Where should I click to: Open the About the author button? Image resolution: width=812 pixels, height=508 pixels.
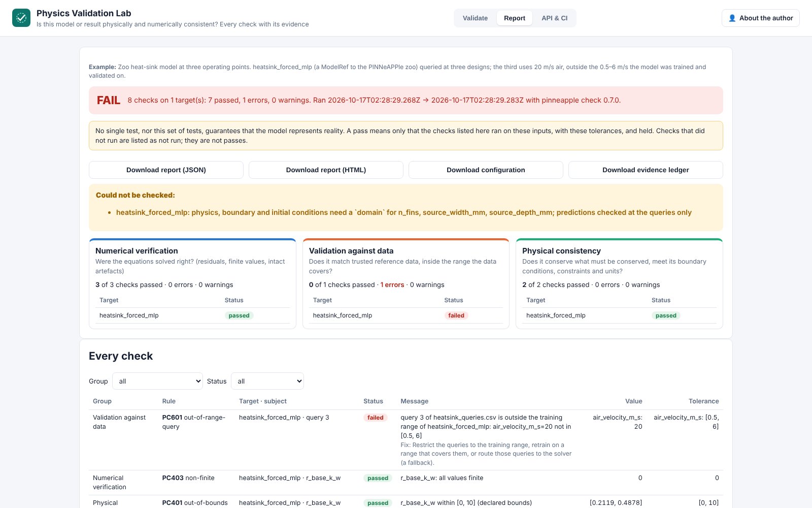[760, 18]
